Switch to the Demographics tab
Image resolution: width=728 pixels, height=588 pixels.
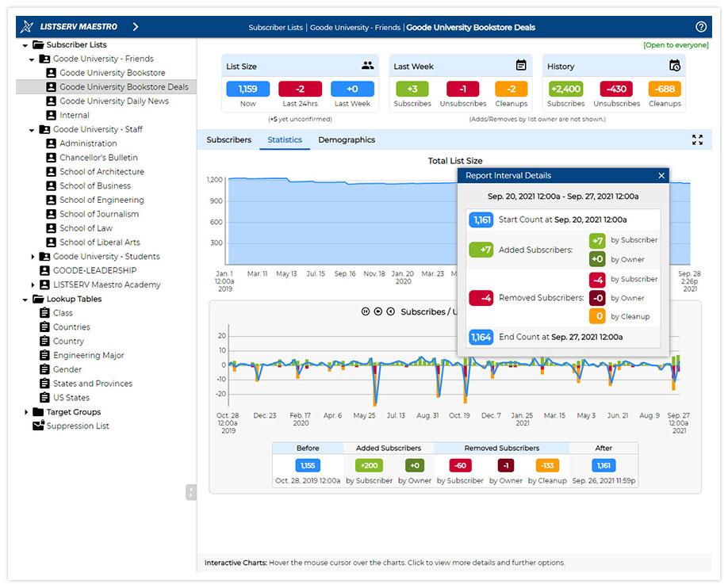coord(347,139)
